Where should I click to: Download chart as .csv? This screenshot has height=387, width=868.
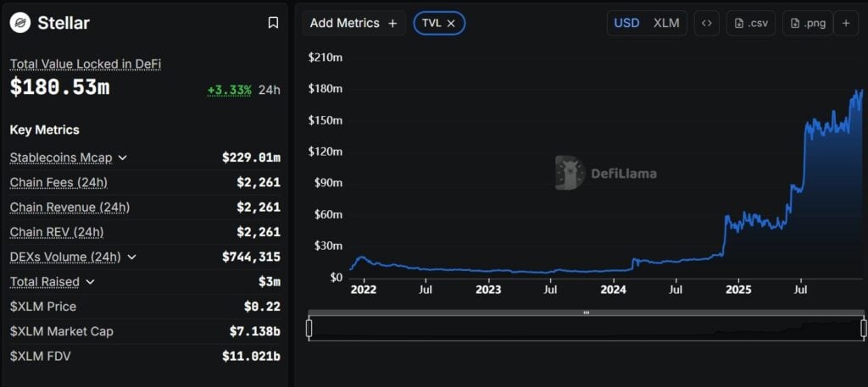click(751, 23)
